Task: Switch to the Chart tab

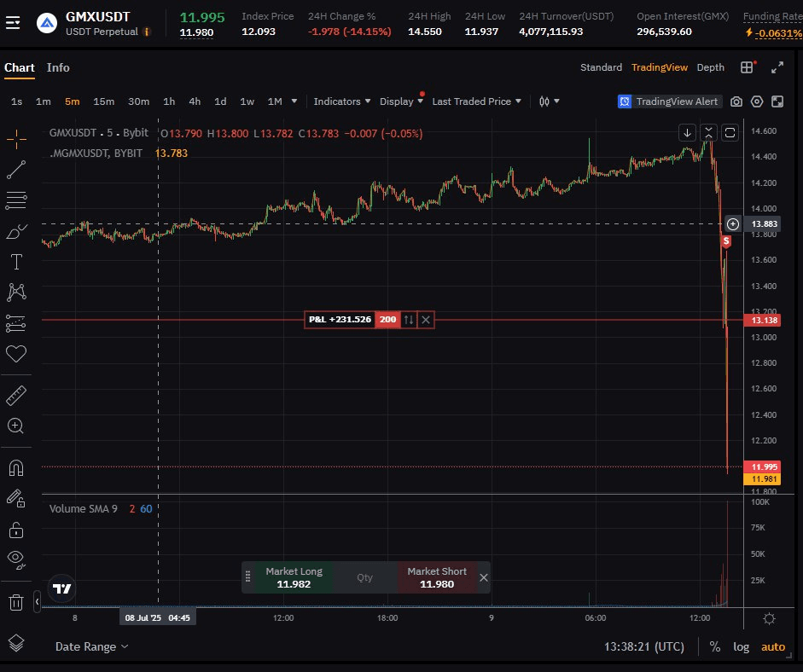Action: tap(20, 68)
